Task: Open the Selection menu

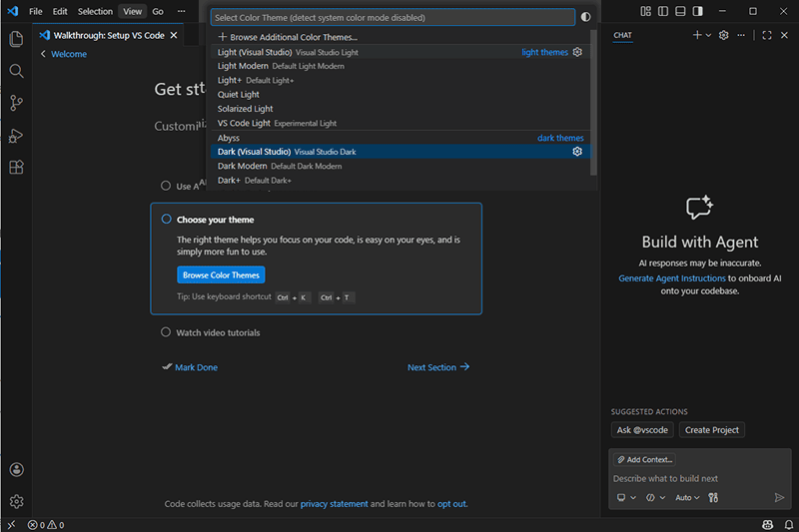Action: pos(95,11)
